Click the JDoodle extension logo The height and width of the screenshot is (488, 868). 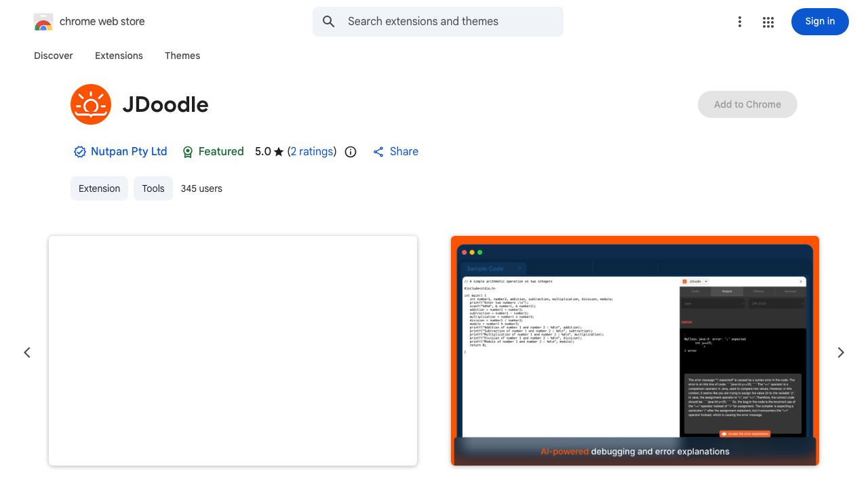pos(91,104)
